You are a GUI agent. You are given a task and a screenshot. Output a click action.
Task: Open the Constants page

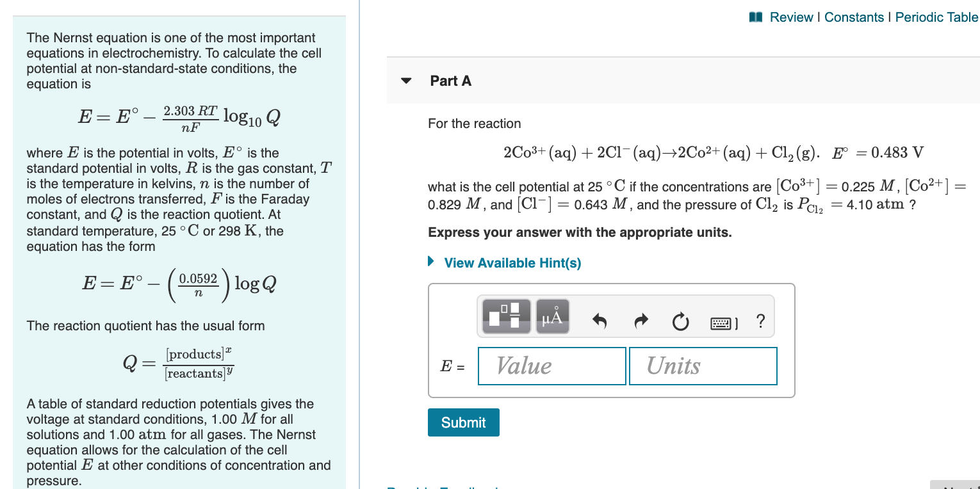(x=854, y=17)
